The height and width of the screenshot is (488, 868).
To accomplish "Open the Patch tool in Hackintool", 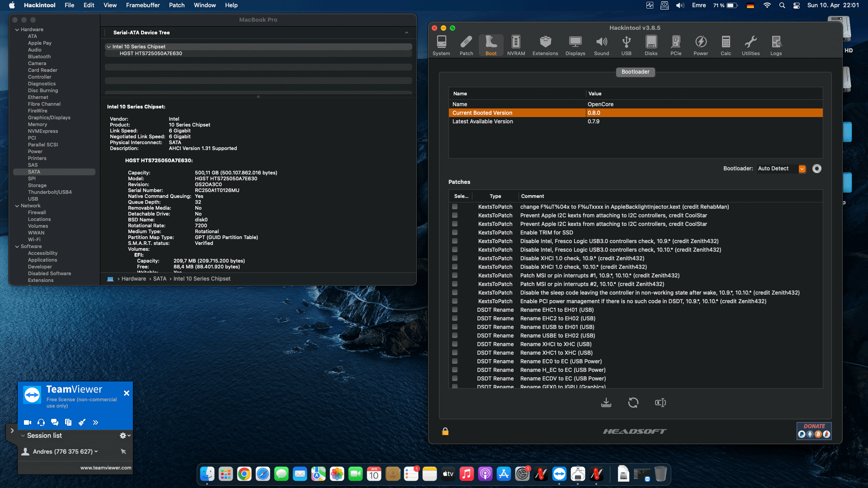I will coord(466,46).
